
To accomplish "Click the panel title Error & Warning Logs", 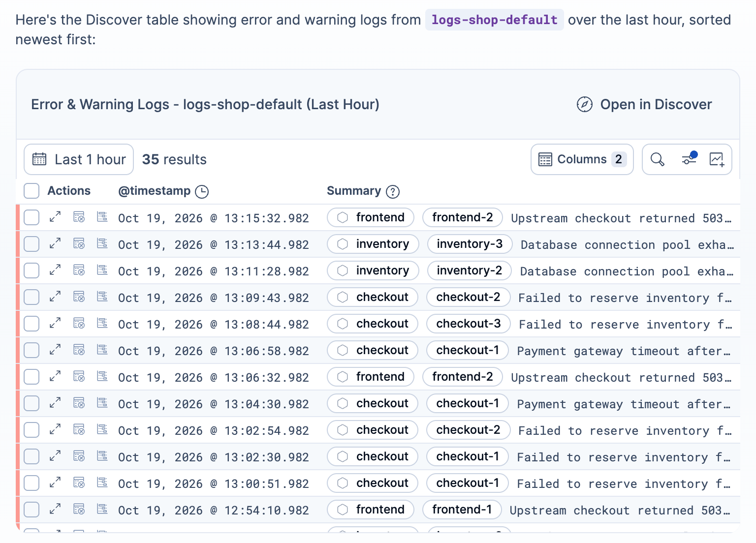I will point(205,104).
